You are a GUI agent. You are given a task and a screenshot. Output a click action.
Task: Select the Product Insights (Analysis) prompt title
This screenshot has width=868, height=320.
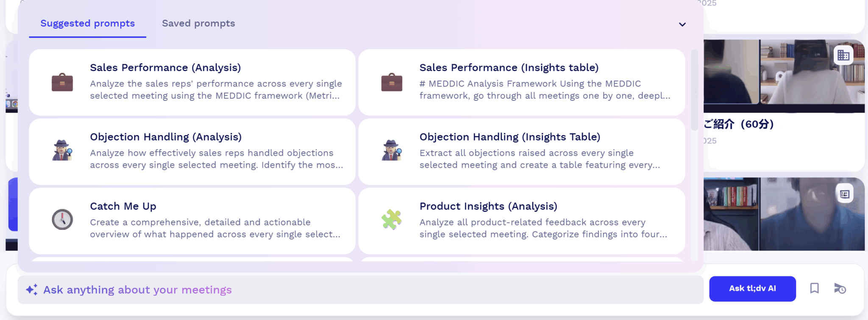point(488,206)
